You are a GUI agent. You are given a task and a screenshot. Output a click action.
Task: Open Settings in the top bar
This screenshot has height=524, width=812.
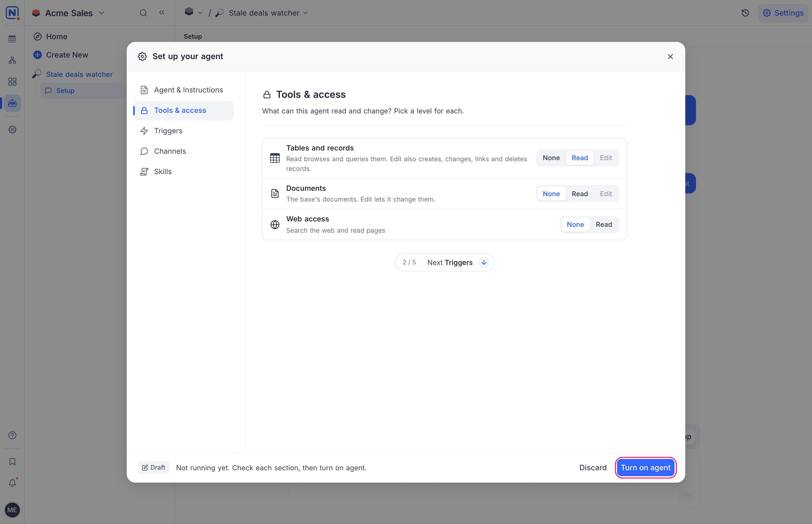point(783,13)
